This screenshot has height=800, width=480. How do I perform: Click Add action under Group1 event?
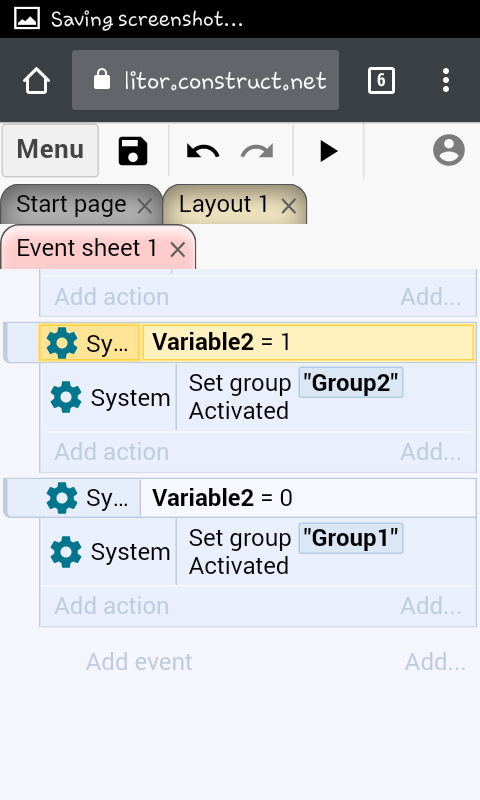pos(112,606)
